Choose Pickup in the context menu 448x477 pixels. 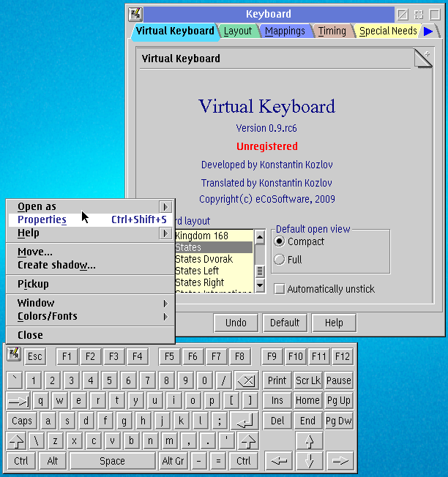[x=91, y=284]
